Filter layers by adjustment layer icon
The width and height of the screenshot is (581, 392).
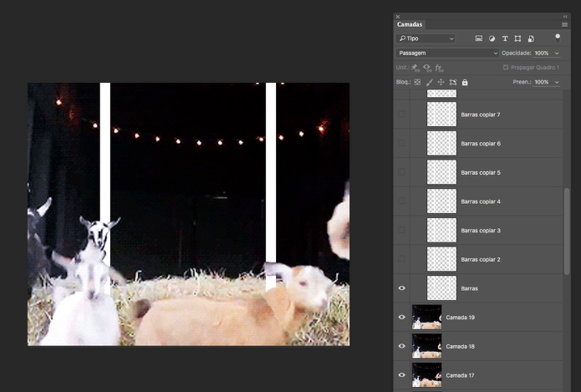tap(492, 38)
